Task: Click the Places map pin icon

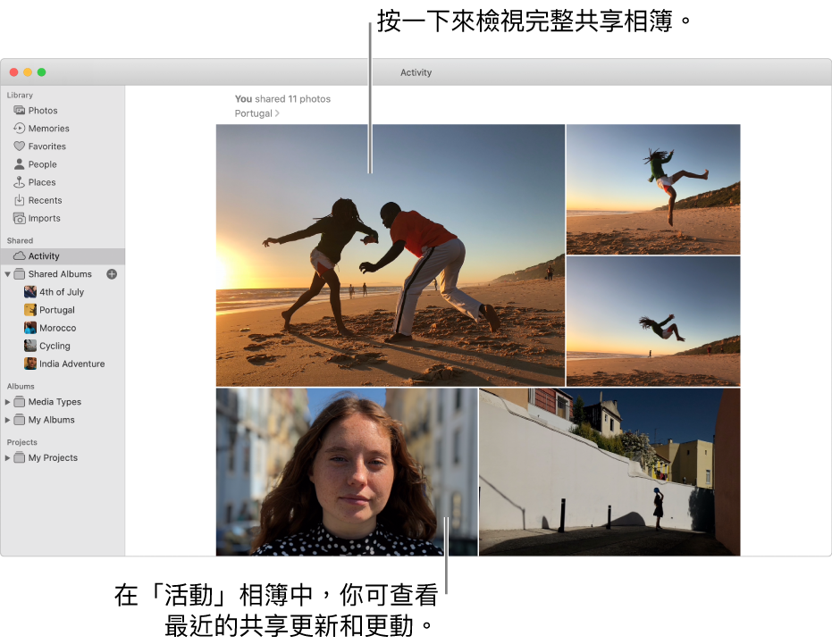Action: pos(20,182)
